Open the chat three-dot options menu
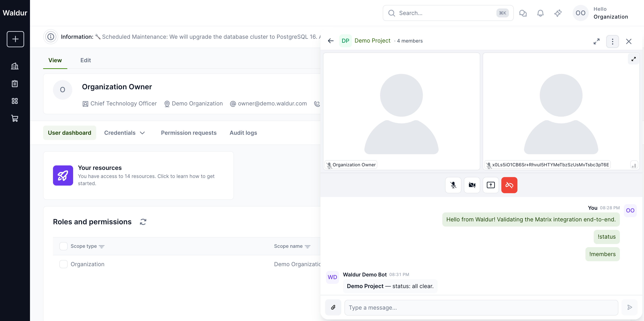644x321 pixels. coord(612,41)
